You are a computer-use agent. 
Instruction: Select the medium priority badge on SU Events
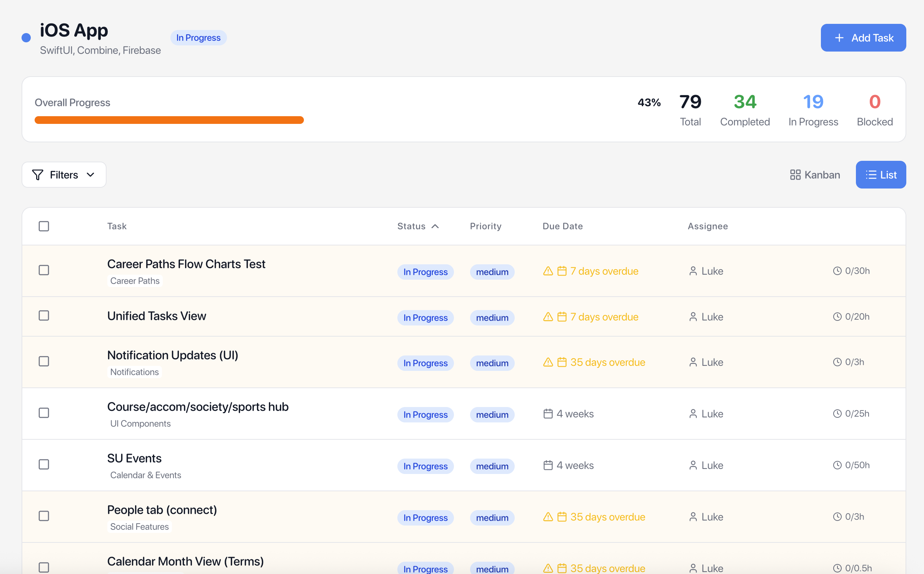[x=492, y=466]
